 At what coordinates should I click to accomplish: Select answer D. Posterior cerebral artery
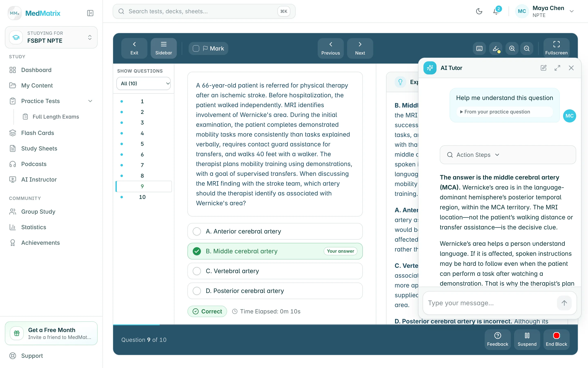[x=275, y=291]
